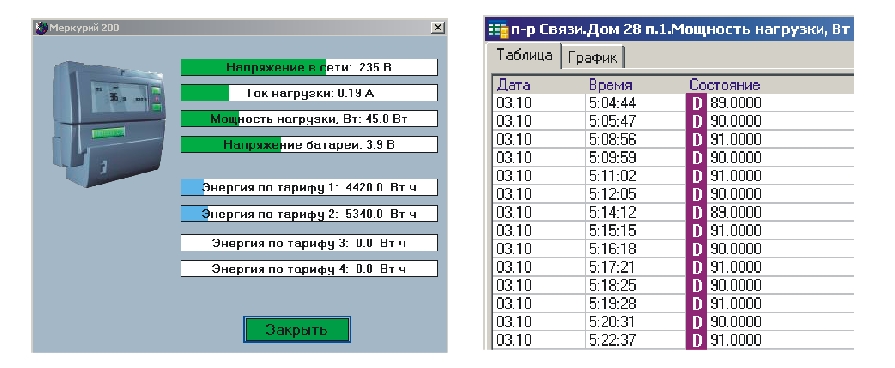Click the green Закрыть button
The image size is (895, 368).
click(296, 330)
